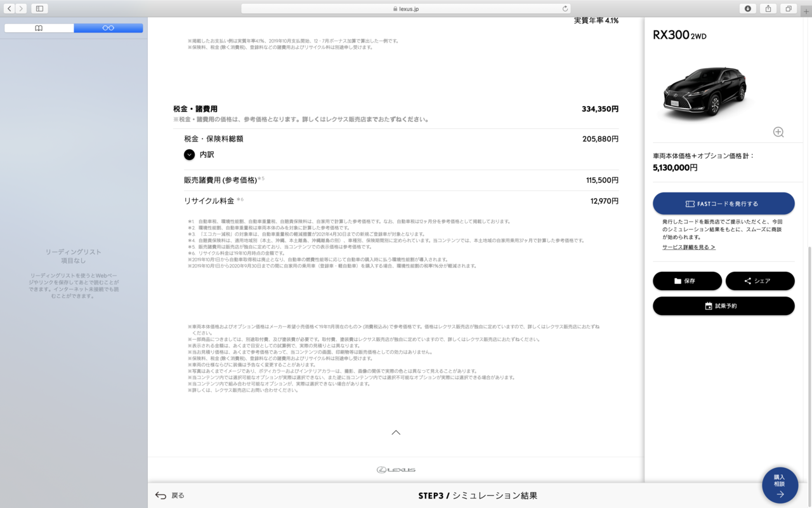Share the result with シェア button
The width and height of the screenshot is (812, 508).
760,281
